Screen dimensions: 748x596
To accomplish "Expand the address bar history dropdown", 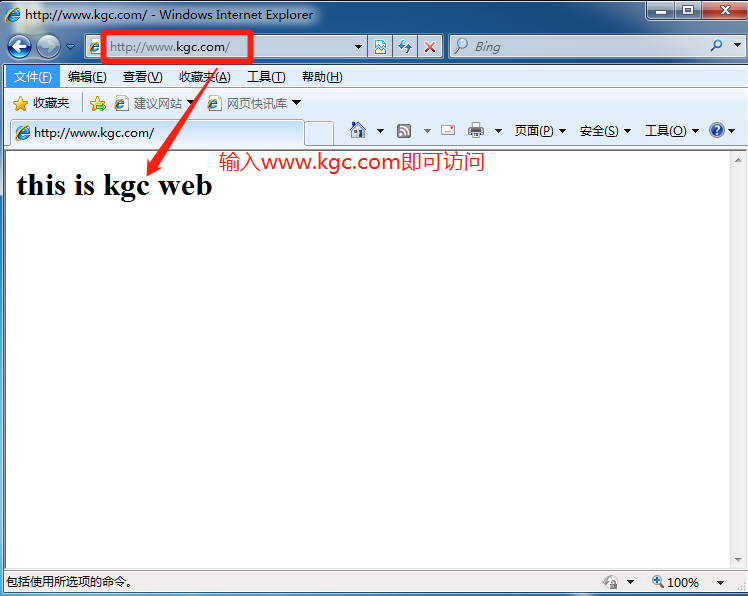I will (x=358, y=47).
